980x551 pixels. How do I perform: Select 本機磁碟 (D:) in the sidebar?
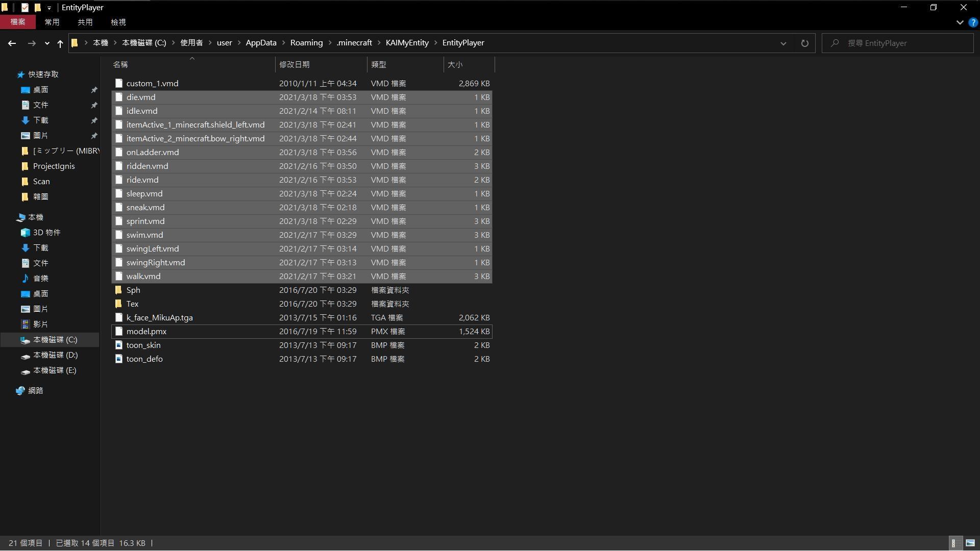[x=55, y=355]
